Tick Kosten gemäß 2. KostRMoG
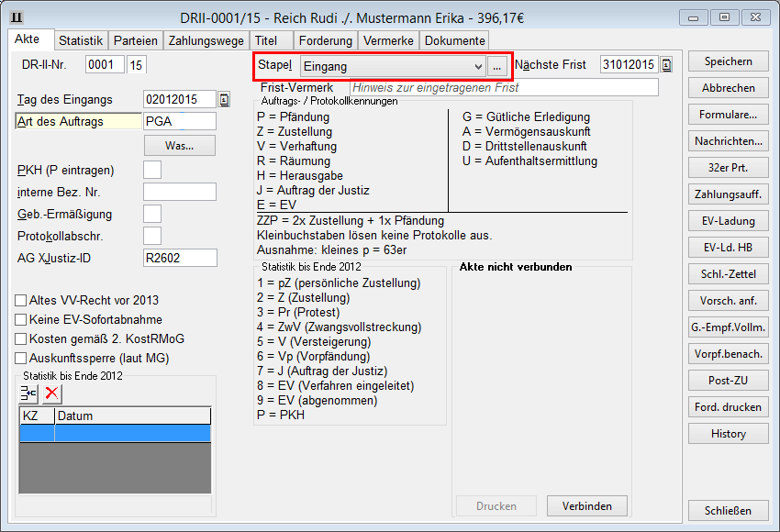Viewport: 780px width, 532px height. click(21, 338)
